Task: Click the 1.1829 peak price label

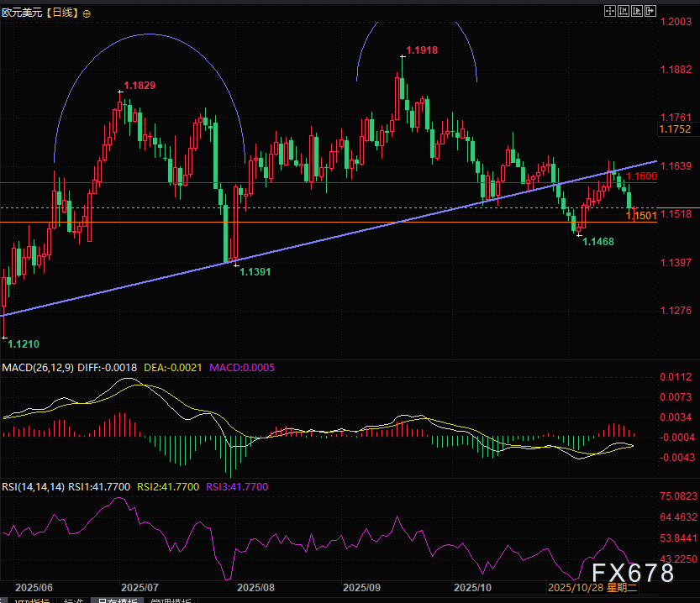Action: click(139, 86)
